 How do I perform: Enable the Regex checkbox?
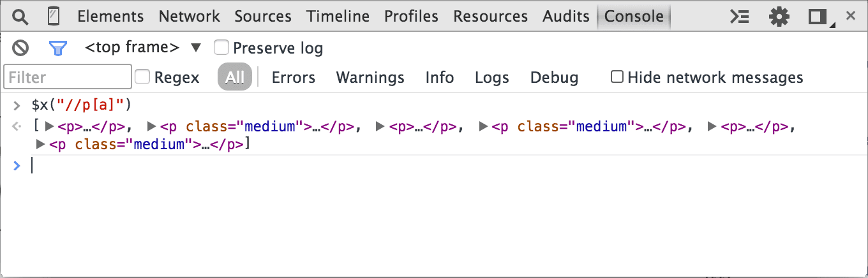143,77
